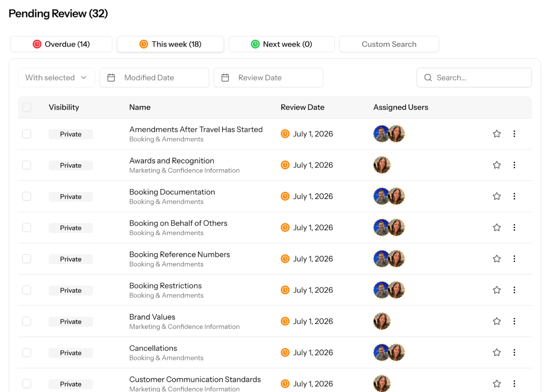Star the Booking on Behalf of Others row
This screenshot has width=549, height=392.
coord(497,228)
